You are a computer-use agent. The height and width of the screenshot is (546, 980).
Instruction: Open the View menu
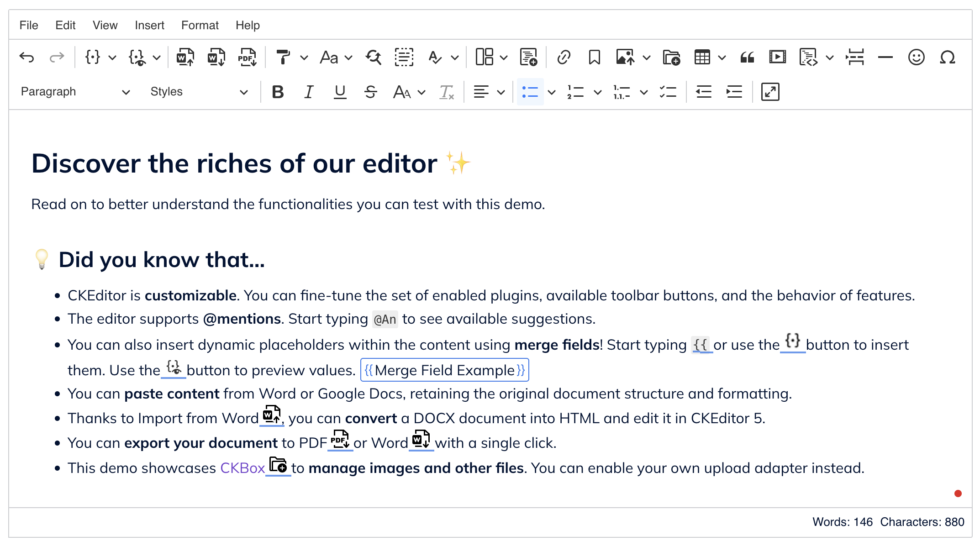click(x=105, y=25)
